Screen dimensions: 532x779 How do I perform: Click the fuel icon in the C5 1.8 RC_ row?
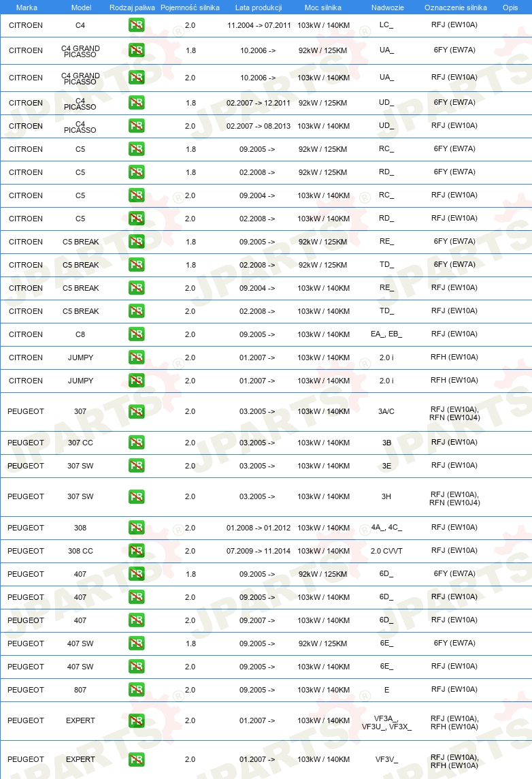(137, 149)
